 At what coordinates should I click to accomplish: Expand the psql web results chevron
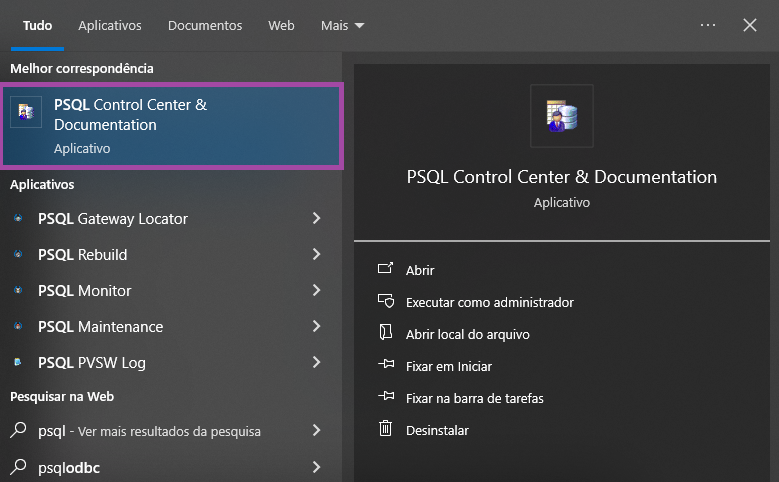coord(316,430)
